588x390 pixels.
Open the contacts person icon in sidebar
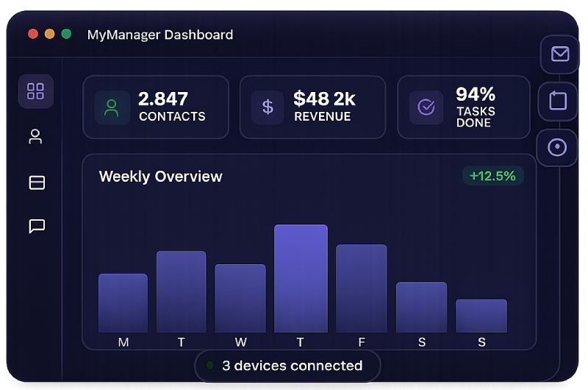point(35,137)
